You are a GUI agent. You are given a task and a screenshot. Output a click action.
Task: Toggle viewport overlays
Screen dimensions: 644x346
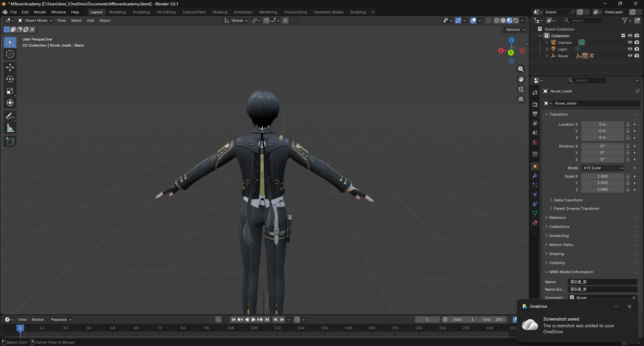click(473, 20)
